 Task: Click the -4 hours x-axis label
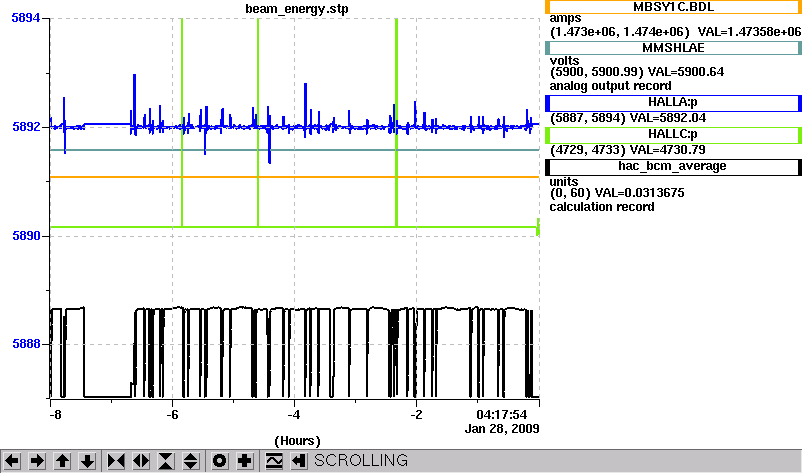point(294,415)
